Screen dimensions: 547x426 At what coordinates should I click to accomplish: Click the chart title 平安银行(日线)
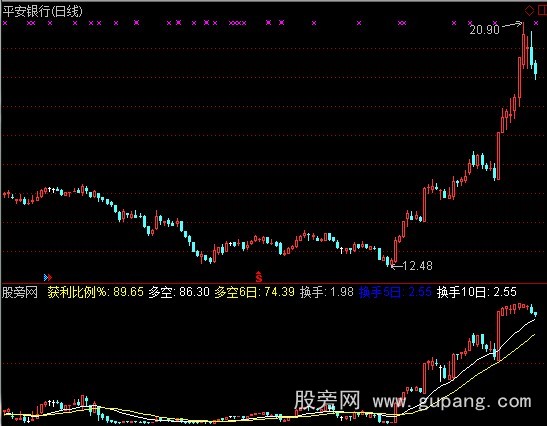tap(43, 12)
